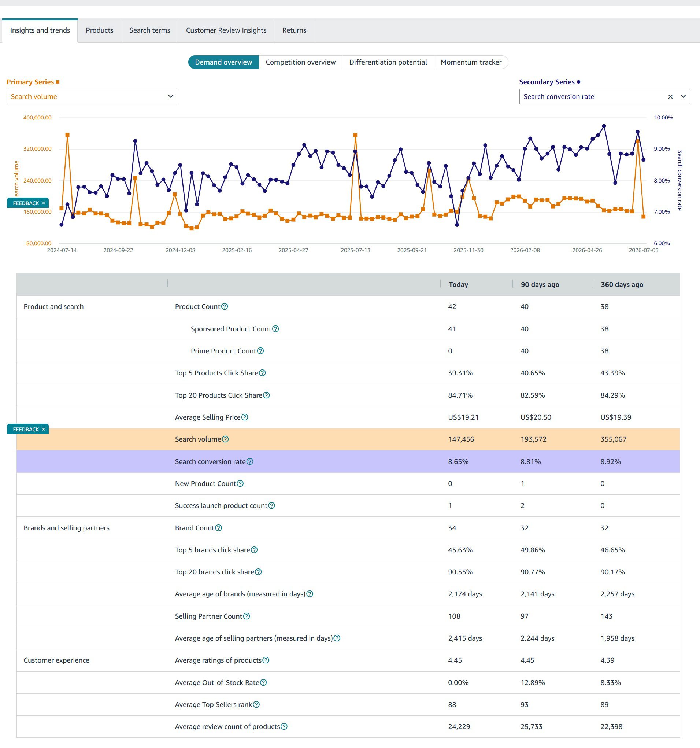This screenshot has width=700, height=748.
Task: Go to the Products tab
Action: [x=99, y=30]
